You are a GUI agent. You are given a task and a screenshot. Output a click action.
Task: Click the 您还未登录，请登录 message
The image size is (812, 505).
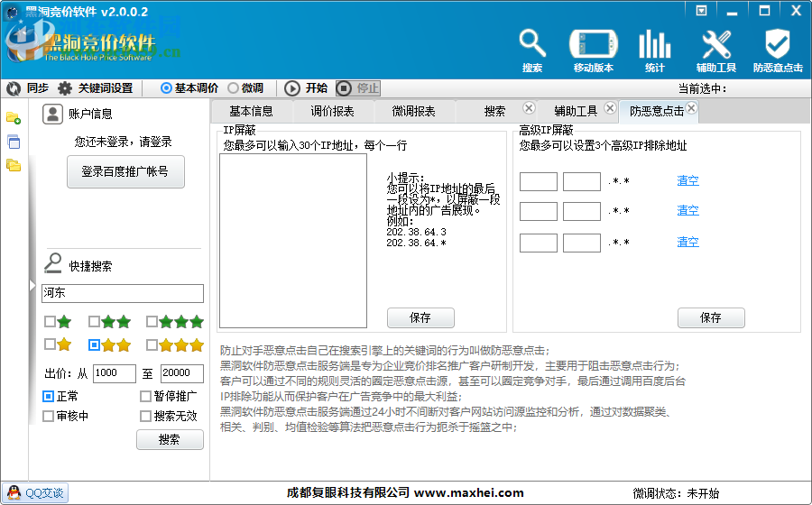click(124, 142)
